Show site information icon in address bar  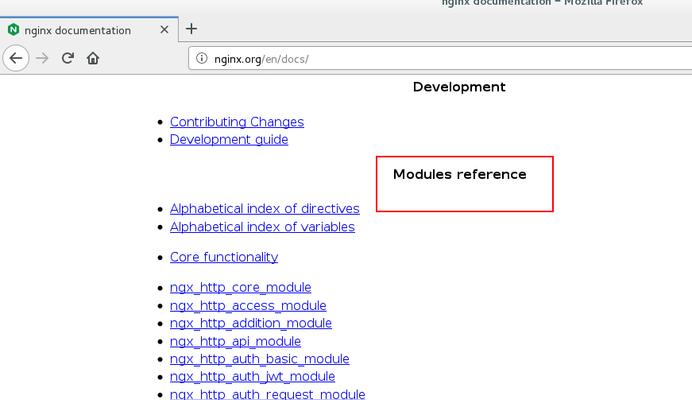202,58
